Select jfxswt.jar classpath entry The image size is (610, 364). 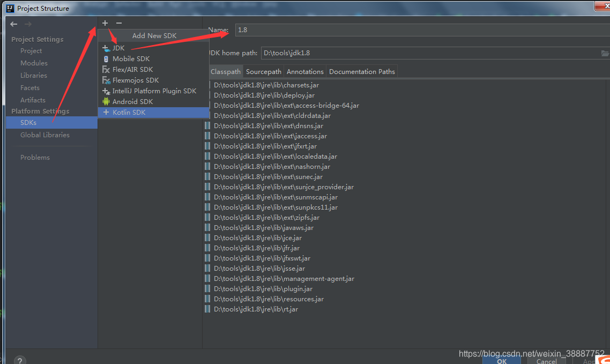[x=262, y=258]
